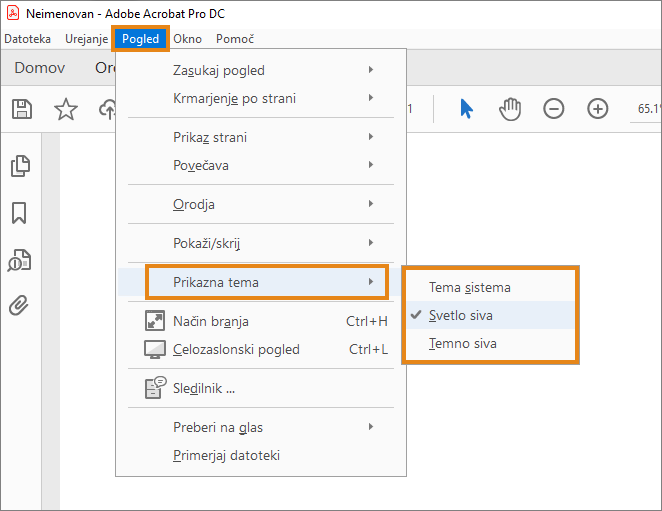This screenshot has height=511, width=662.
Task: Select the arrow Selection tool
Action: (x=466, y=109)
